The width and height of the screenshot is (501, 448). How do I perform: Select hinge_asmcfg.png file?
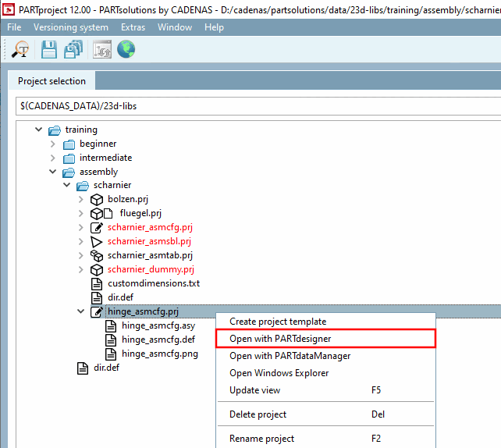[160, 354]
